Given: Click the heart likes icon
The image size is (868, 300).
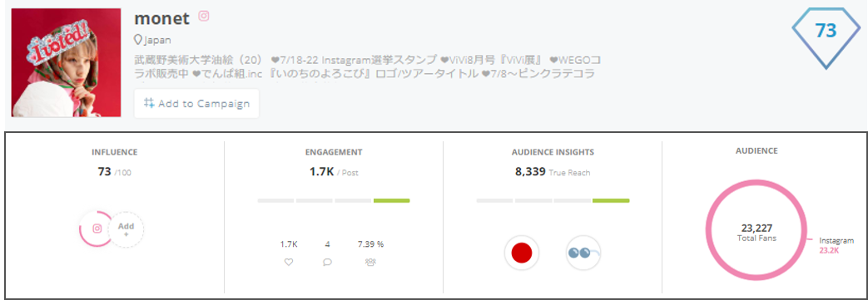Looking at the screenshot, I should tap(289, 263).
